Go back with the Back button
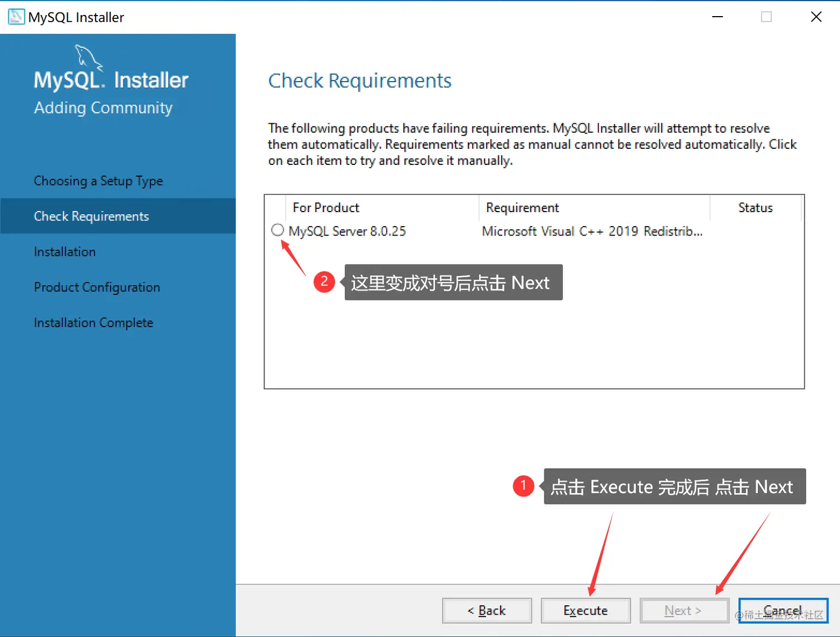Screen dimensions: 840x637 tap(487, 610)
